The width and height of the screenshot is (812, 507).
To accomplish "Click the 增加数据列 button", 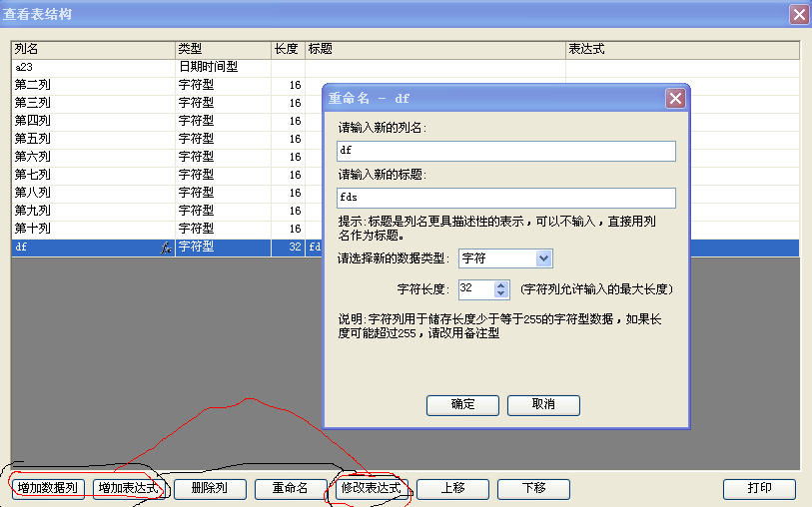I will pos(47,489).
